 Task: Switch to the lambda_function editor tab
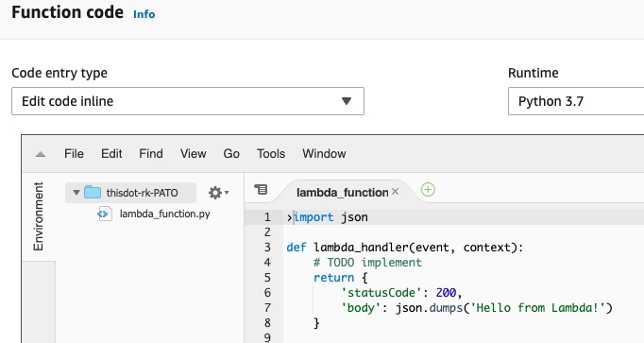pyautogui.click(x=342, y=192)
